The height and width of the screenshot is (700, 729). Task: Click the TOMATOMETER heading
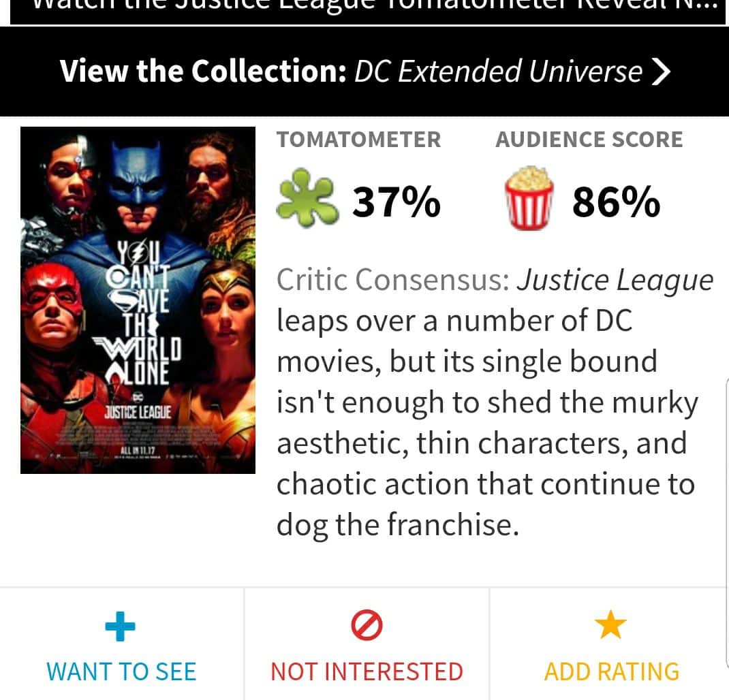359,140
